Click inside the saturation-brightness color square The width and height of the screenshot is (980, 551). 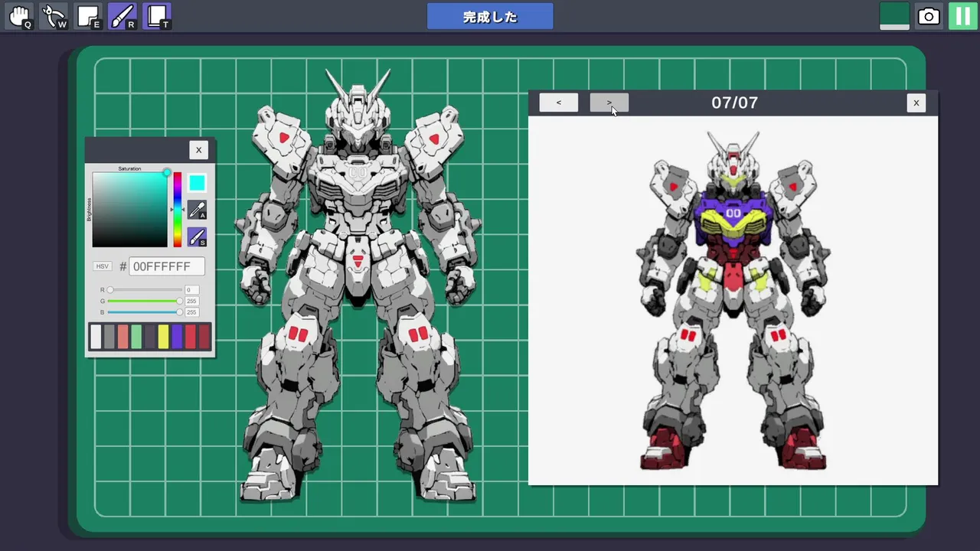click(x=129, y=210)
